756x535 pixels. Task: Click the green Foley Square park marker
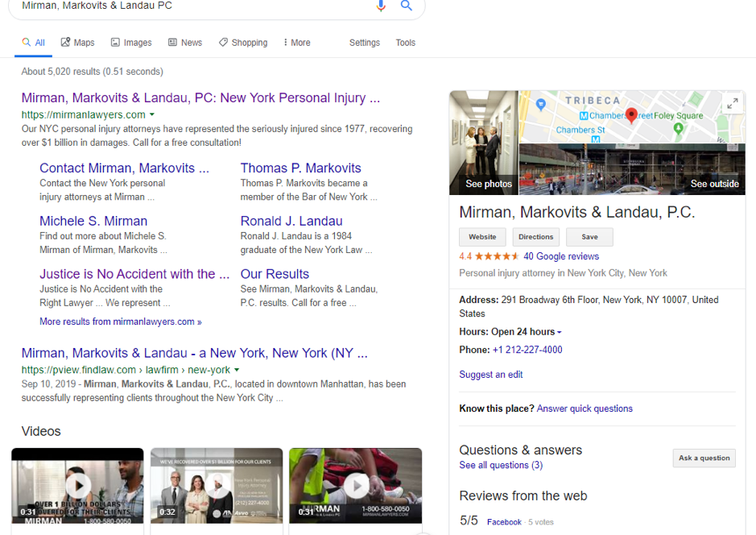tap(679, 128)
